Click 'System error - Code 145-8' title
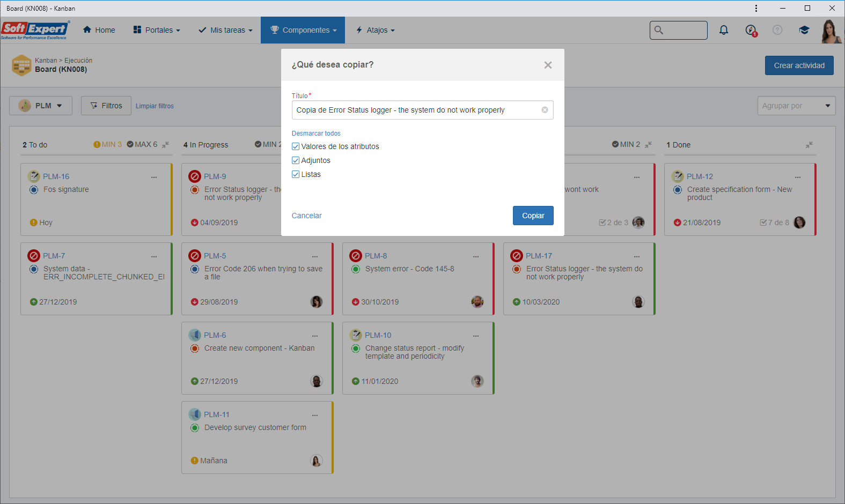The height and width of the screenshot is (504, 845). pos(409,269)
